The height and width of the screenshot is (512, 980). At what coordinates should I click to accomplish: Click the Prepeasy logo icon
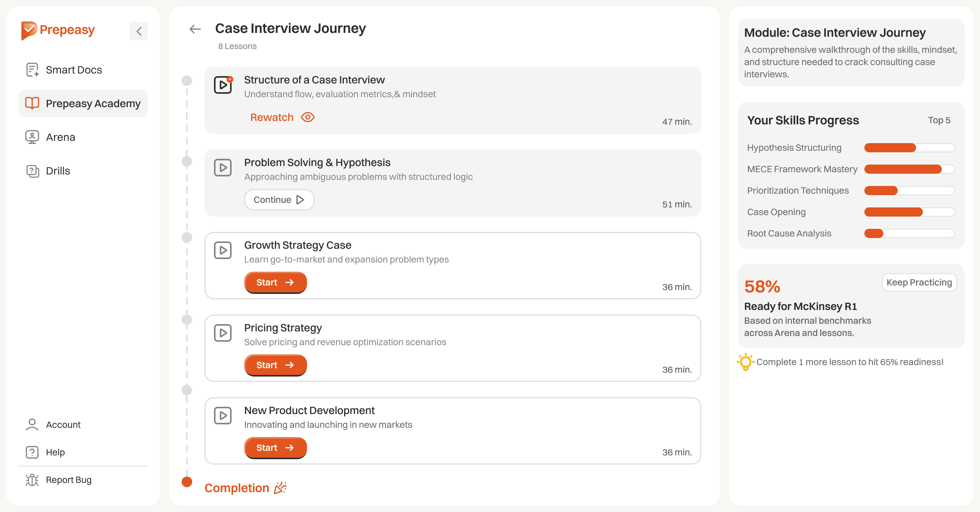tap(29, 30)
